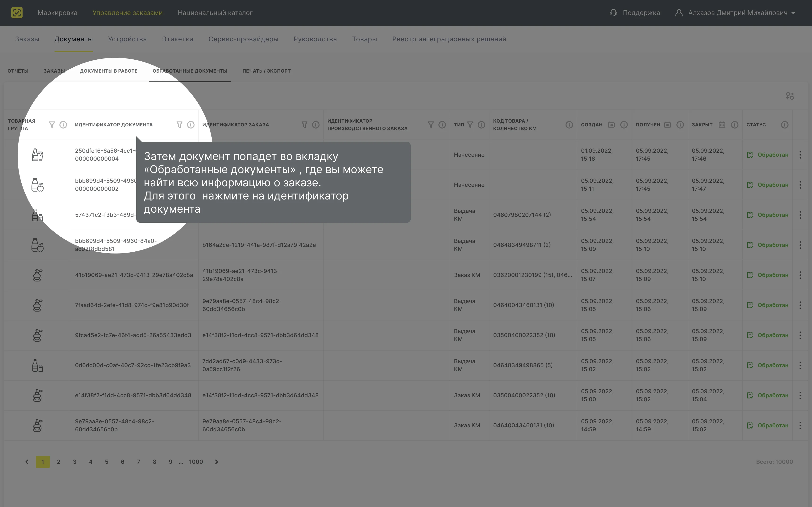812x507 pixels.
Task: Show info for Код товара column
Action: point(569,125)
